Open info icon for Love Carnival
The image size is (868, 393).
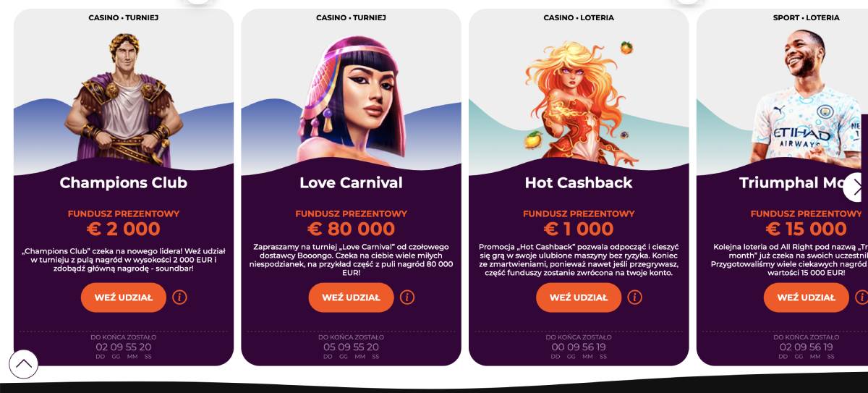point(407,297)
